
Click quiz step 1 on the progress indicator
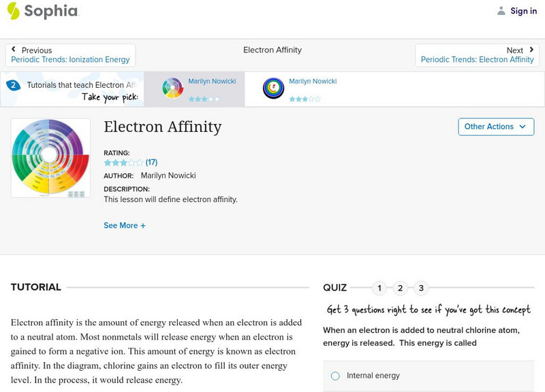click(x=379, y=288)
